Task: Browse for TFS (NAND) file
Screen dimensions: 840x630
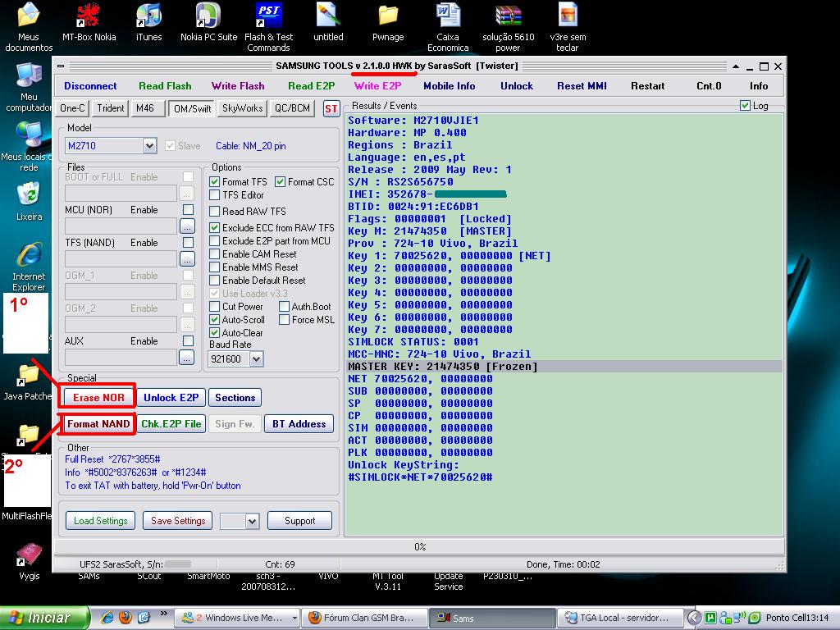Action: (x=187, y=259)
